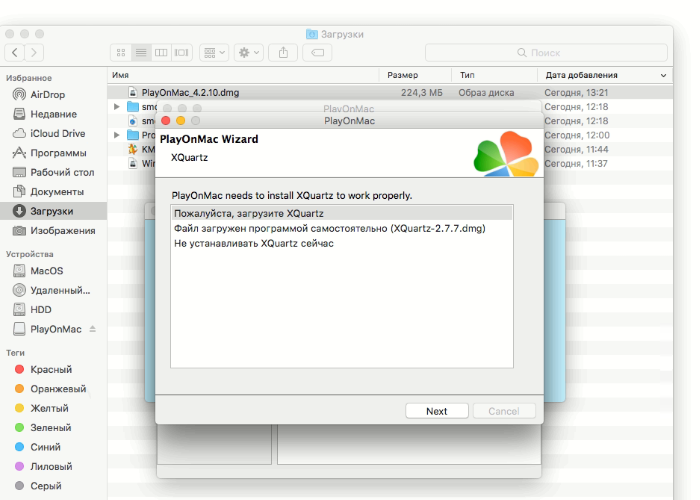Click the PlayOnMac_4.2.10.dmg file icon
This screenshot has height=500, width=700.
coord(133,92)
